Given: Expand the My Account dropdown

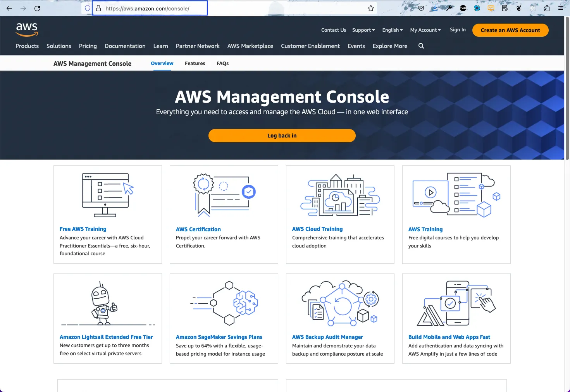Looking at the screenshot, I should click(425, 30).
